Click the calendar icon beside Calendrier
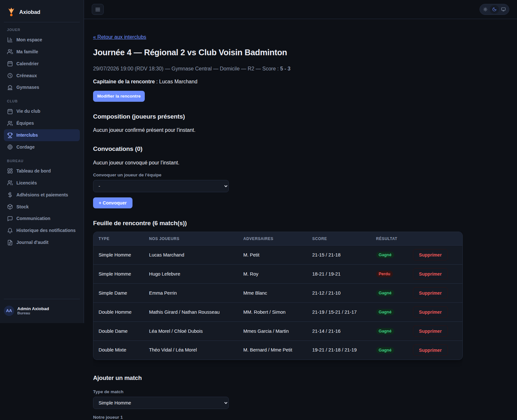Viewport: 517px width, 420px height. pos(10,63)
